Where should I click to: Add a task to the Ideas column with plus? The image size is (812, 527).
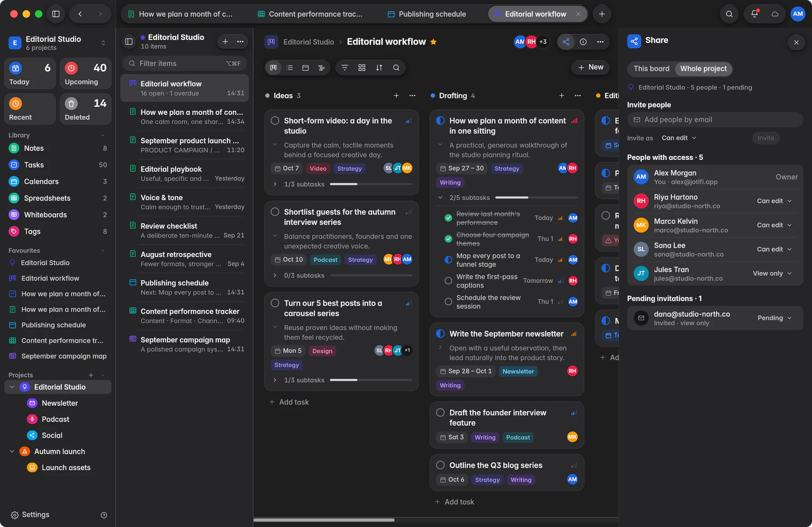pos(396,96)
